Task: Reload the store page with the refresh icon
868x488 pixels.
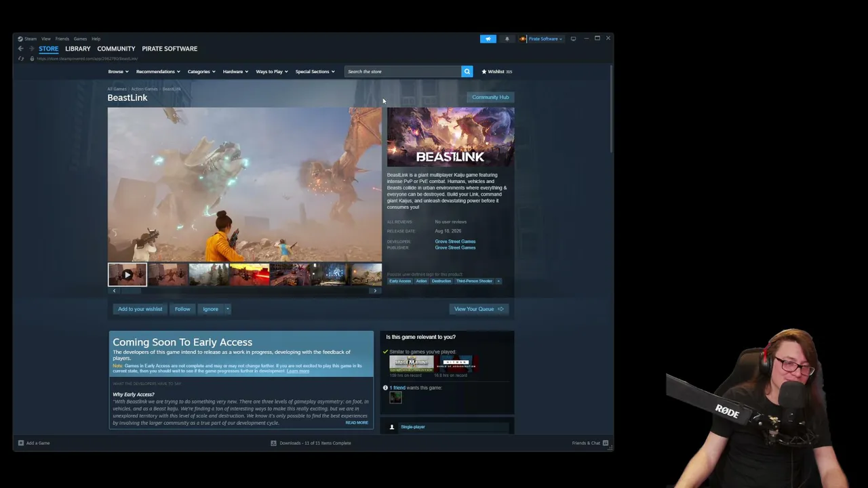Action: (x=21, y=59)
